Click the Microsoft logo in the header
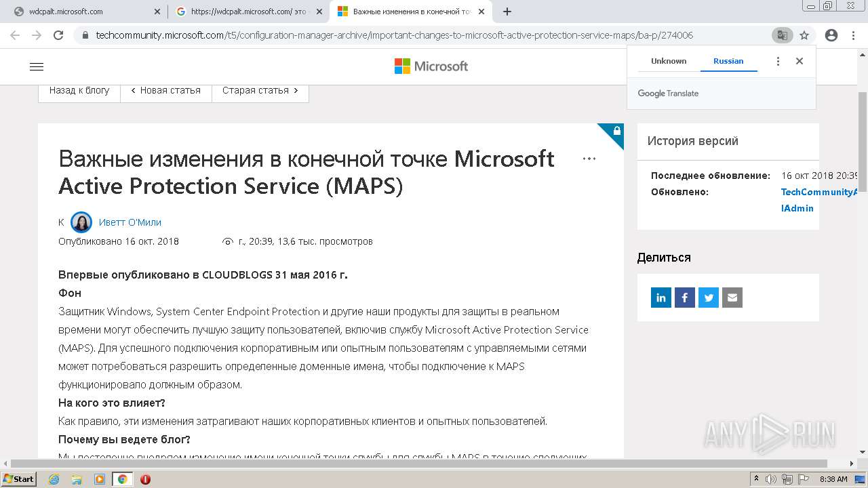Image resolution: width=868 pixels, height=488 pixels. pyautogui.click(x=431, y=66)
